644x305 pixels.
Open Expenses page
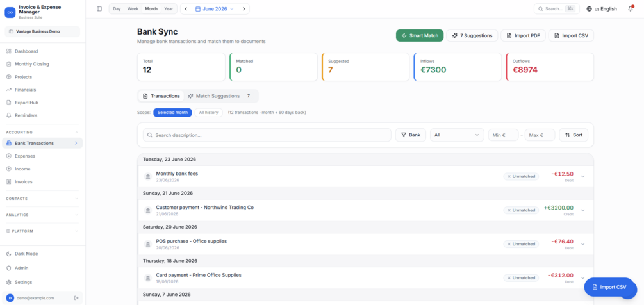(x=43, y=156)
